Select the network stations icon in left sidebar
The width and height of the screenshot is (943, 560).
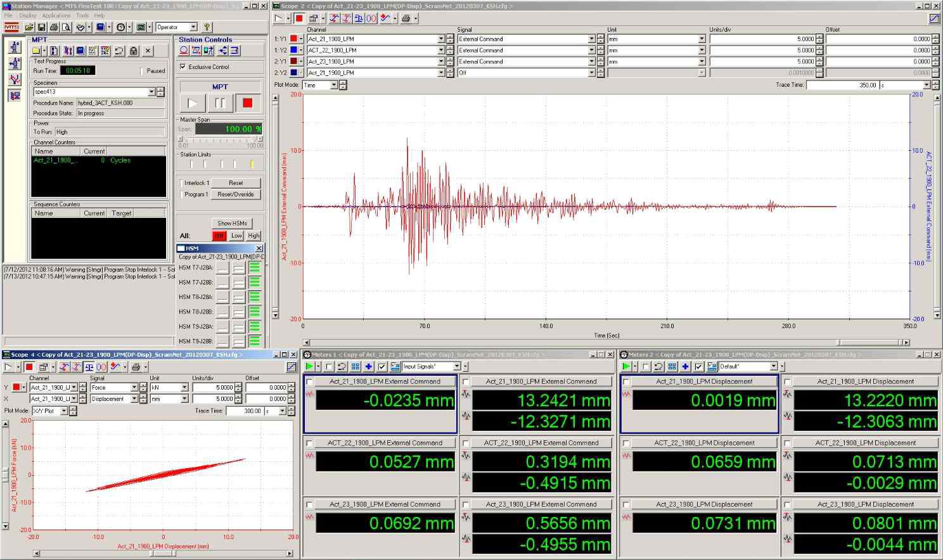pyautogui.click(x=15, y=96)
